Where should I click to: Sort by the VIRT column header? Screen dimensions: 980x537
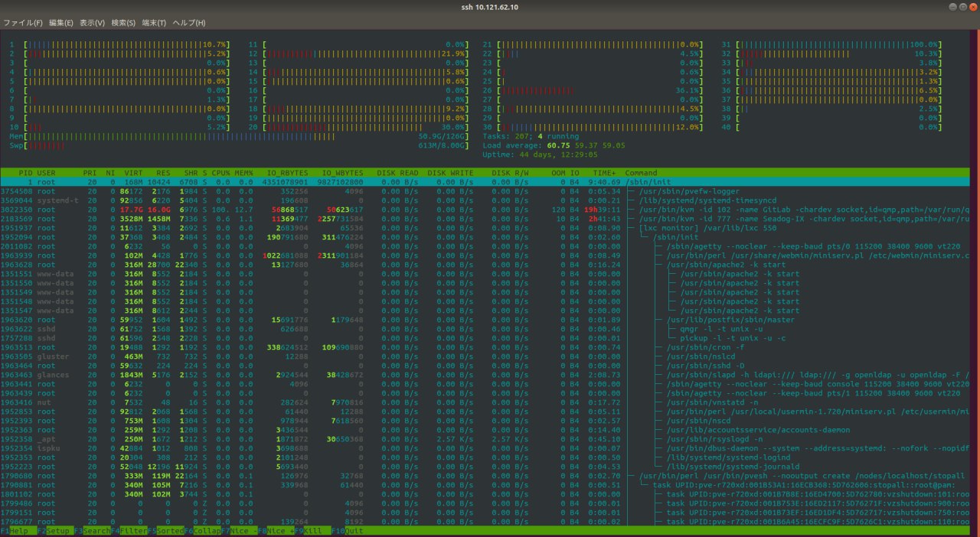point(134,173)
